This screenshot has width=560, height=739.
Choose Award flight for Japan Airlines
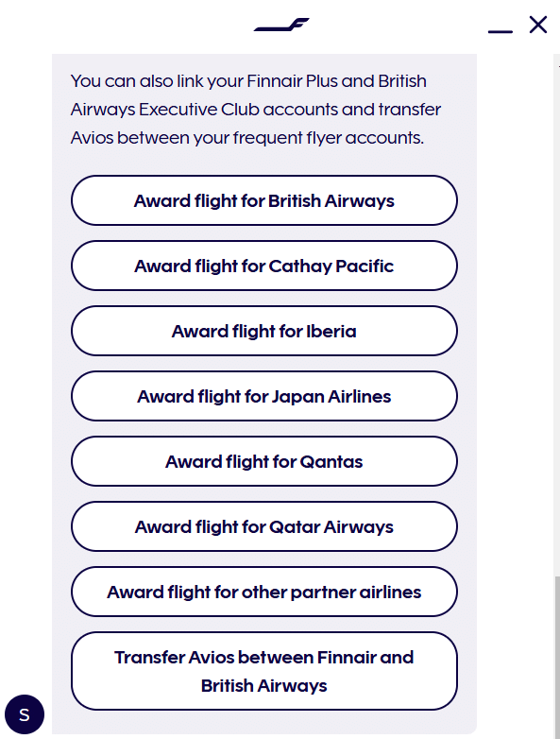264,396
